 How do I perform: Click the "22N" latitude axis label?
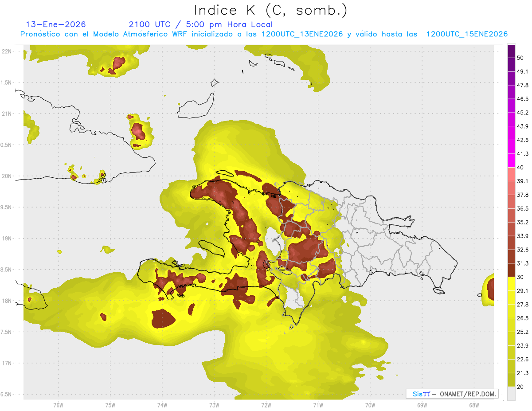point(8,51)
